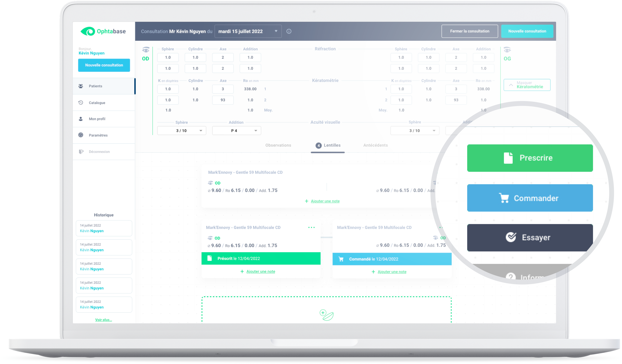Switch to the Antécédents tab
The height and width of the screenshot is (364, 622).
(375, 145)
